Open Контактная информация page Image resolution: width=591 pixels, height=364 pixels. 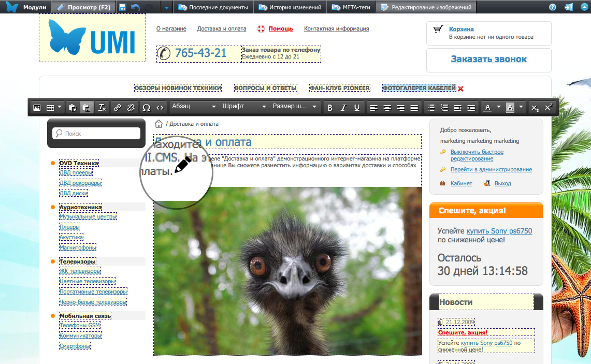pos(337,28)
